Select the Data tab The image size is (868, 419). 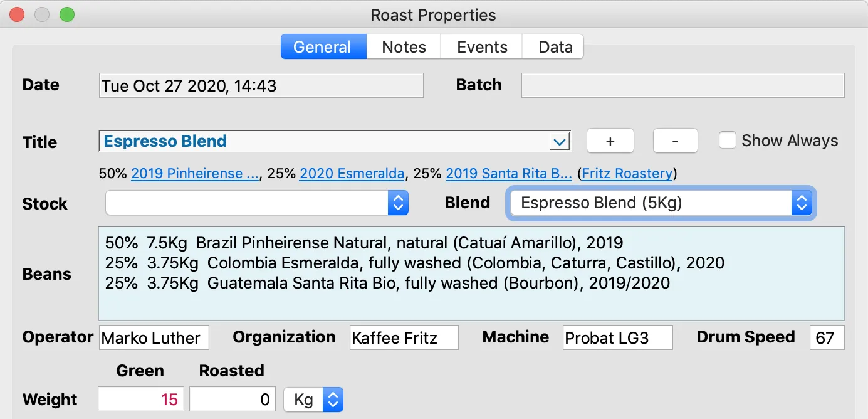[x=555, y=47]
